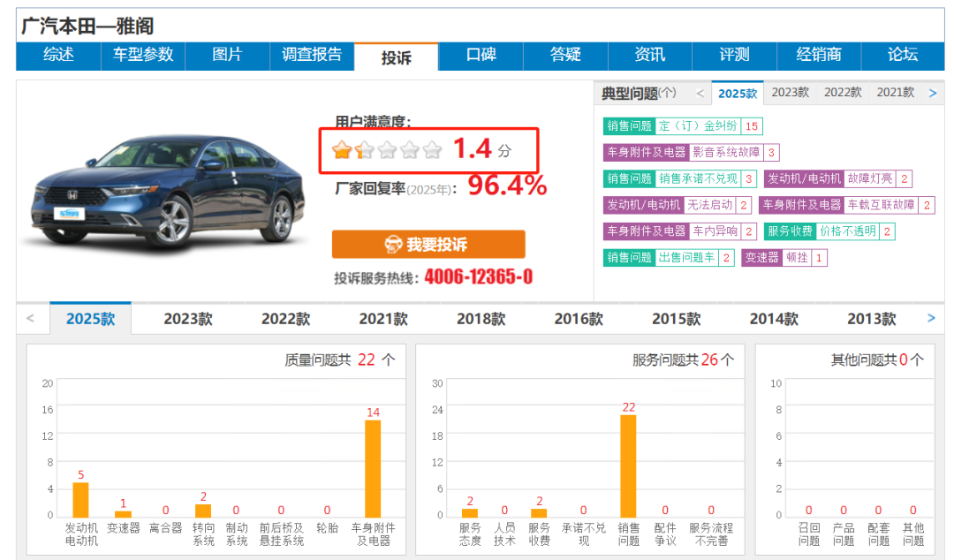
Task: Show previous years in 典型问题 panel
Action: [700, 93]
